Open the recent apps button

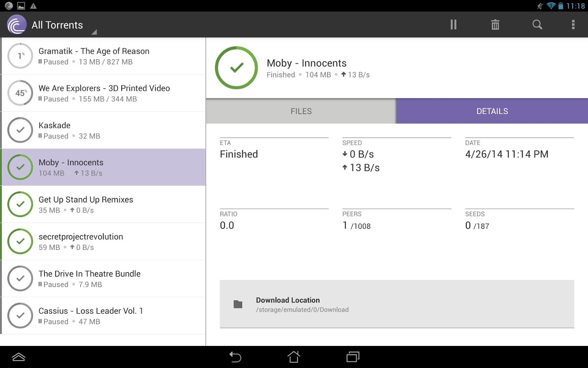click(352, 357)
